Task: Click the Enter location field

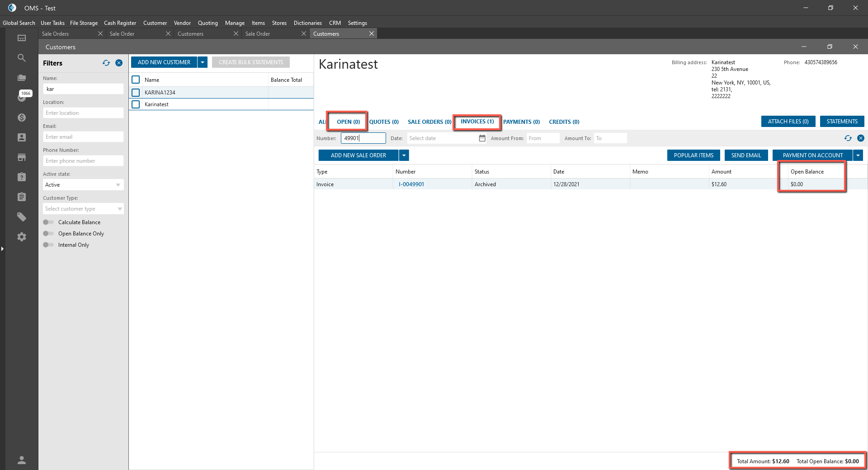Action: [x=83, y=113]
